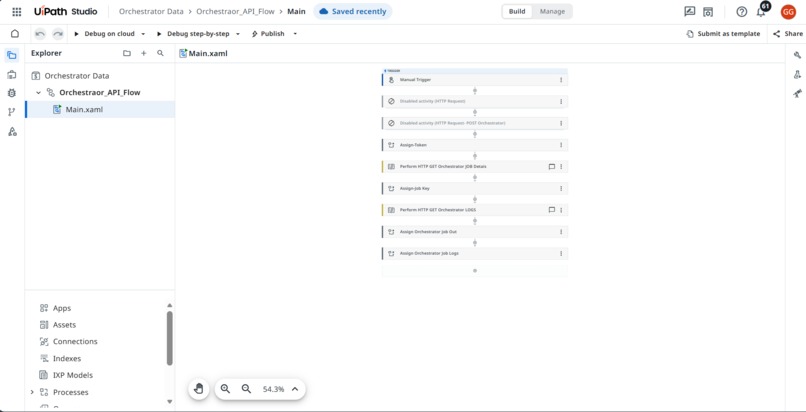Image resolution: width=806 pixels, height=412 pixels.
Task: Click Debug step-by-step button
Action: [x=193, y=34]
